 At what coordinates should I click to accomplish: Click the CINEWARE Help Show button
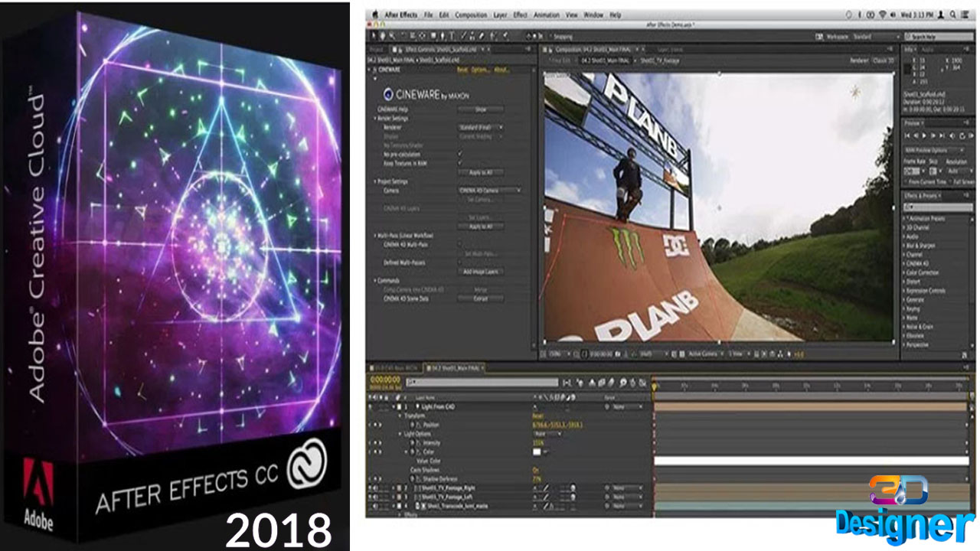coord(481,109)
